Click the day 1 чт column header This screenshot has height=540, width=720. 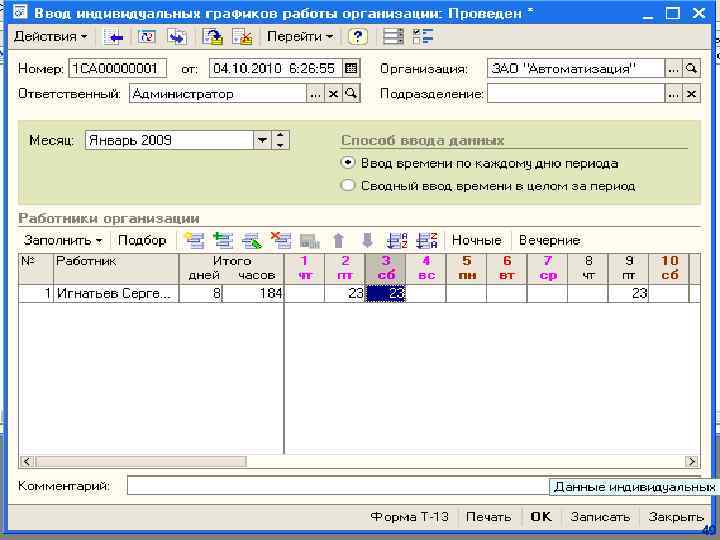[304, 268]
